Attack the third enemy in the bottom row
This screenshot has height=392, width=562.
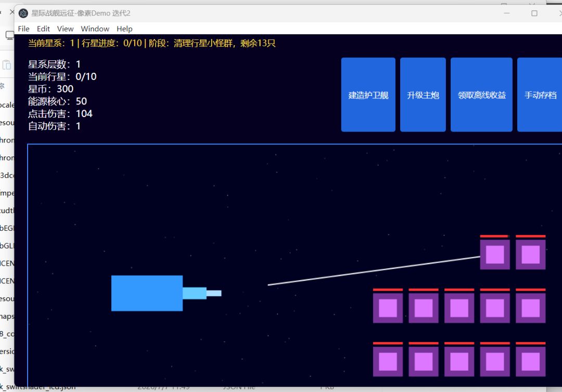[459, 361]
